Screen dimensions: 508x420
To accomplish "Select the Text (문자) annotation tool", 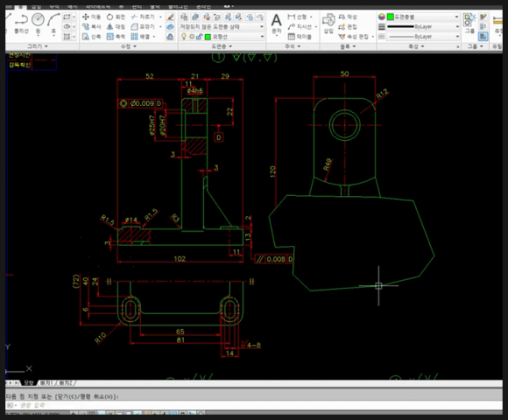I will point(276,24).
